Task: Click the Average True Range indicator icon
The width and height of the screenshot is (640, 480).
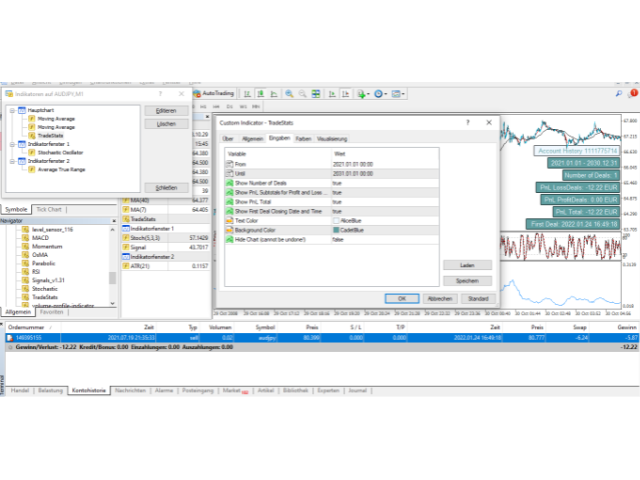Action: (x=32, y=169)
